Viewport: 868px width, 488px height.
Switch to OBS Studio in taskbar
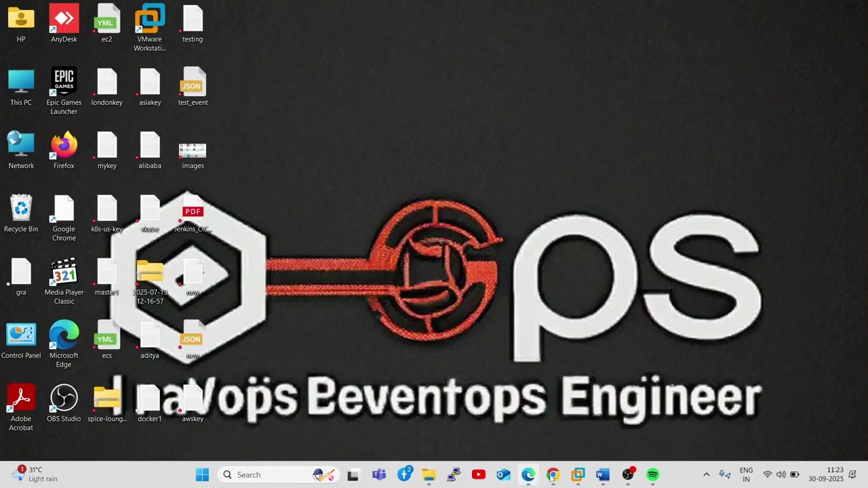[628, 474]
